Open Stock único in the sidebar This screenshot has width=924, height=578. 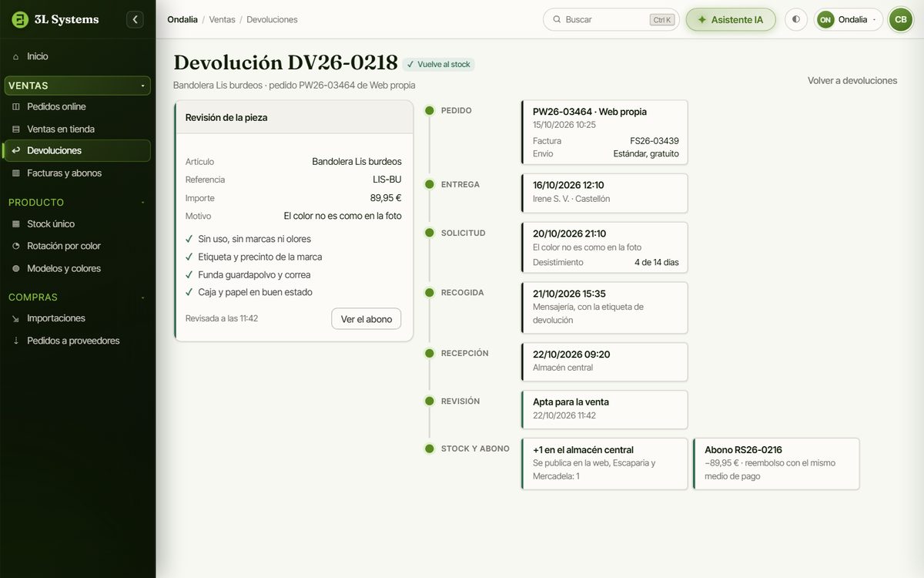77,223
